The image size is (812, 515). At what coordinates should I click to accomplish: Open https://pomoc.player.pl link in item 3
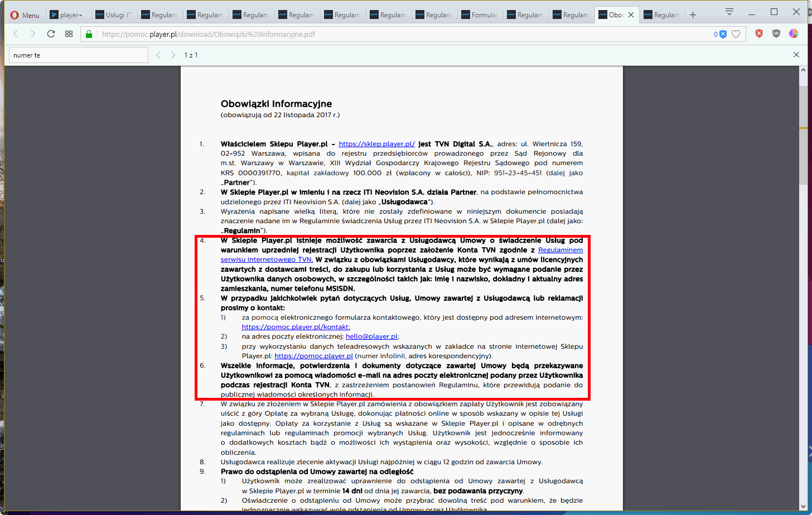313,356
